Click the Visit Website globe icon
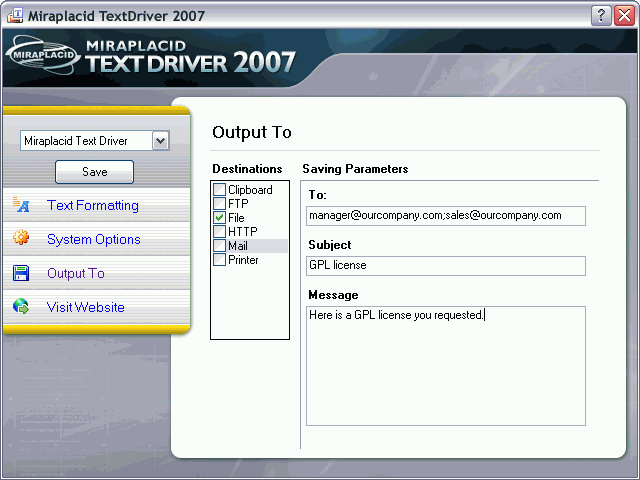Viewport: 640px width, 480px height. coord(21,306)
